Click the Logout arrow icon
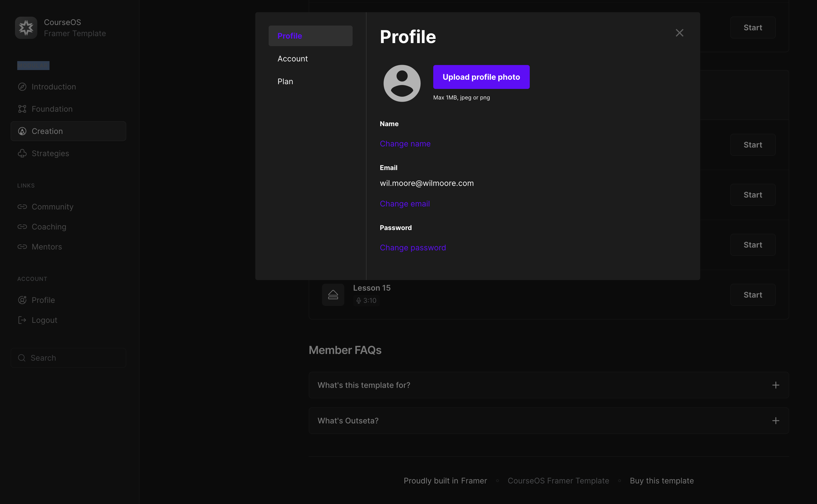 click(22, 320)
